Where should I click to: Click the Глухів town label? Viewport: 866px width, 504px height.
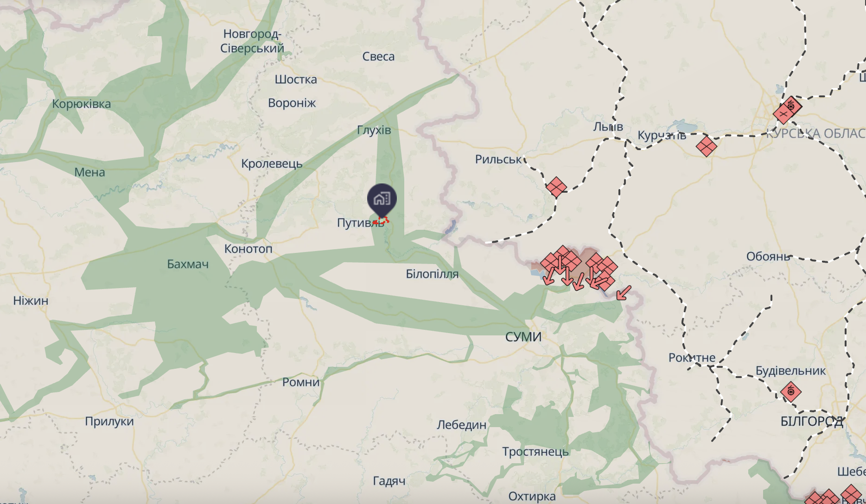[x=374, y=130]
